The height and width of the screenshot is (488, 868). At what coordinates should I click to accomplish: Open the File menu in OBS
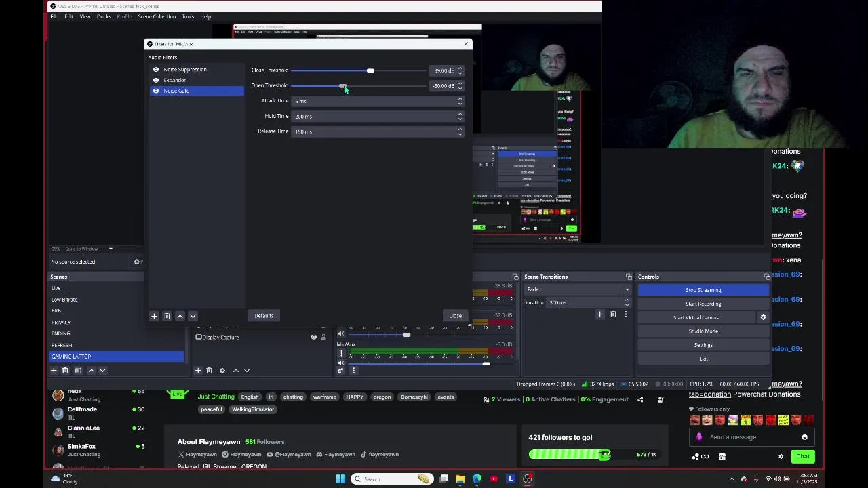click(x=54, y=16)
